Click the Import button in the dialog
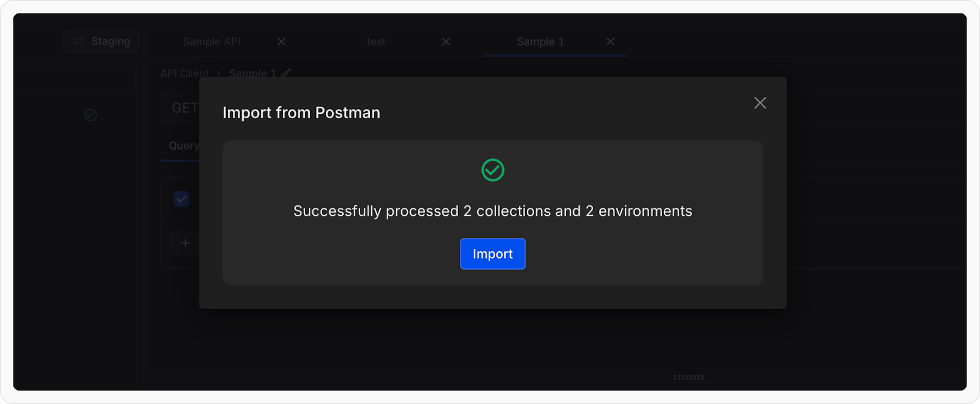 [492, 254]
